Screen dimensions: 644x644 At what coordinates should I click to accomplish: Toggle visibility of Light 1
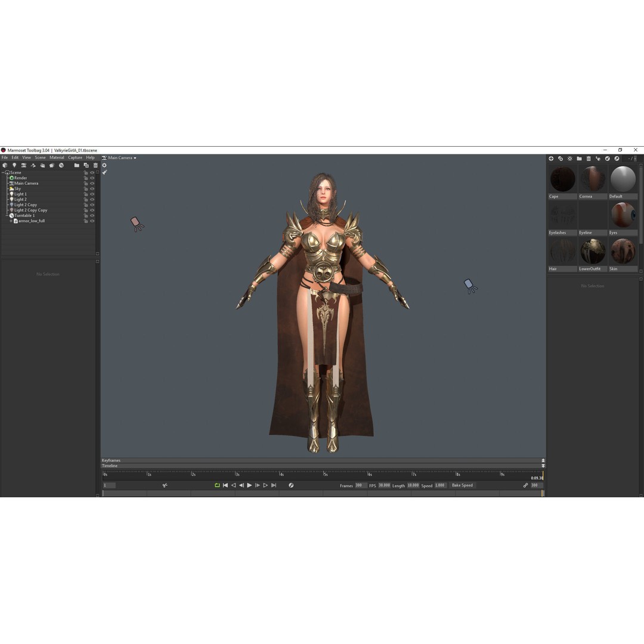[x=92, y=194]
